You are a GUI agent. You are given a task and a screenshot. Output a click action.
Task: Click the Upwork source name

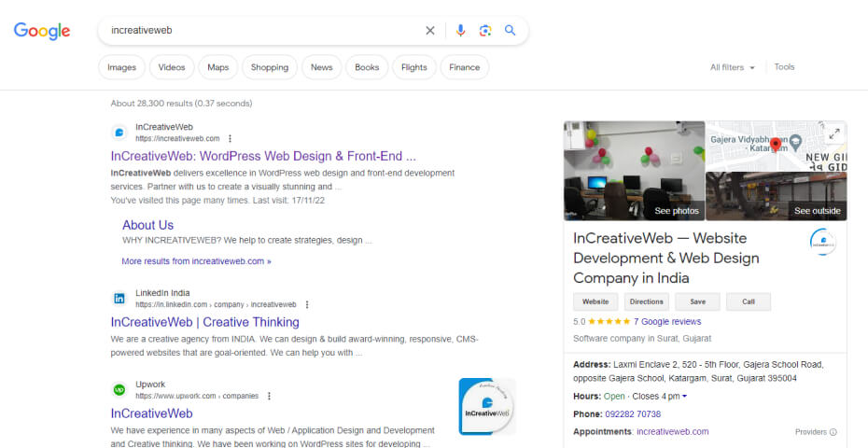click(150, 385)
